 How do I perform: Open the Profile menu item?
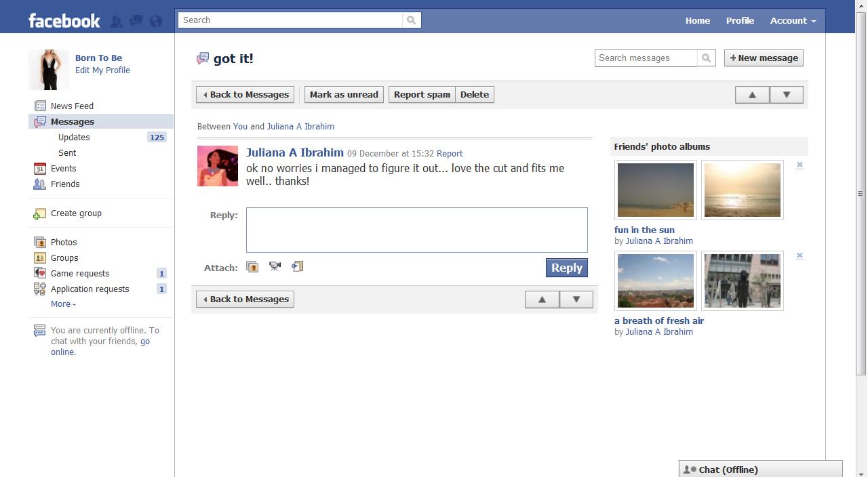[x=740, y=20]
